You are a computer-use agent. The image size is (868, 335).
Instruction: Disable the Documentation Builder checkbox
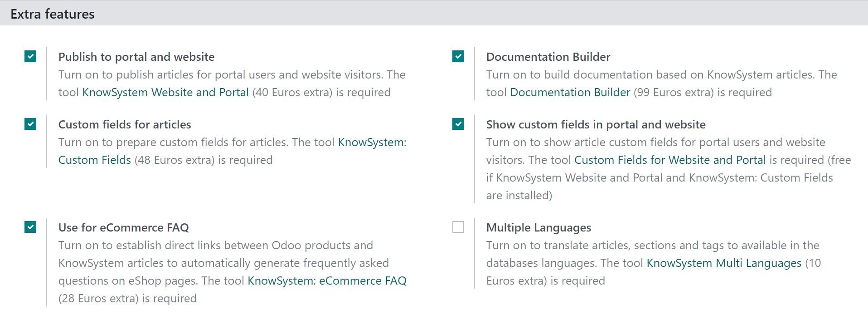[x=458, y=56]
